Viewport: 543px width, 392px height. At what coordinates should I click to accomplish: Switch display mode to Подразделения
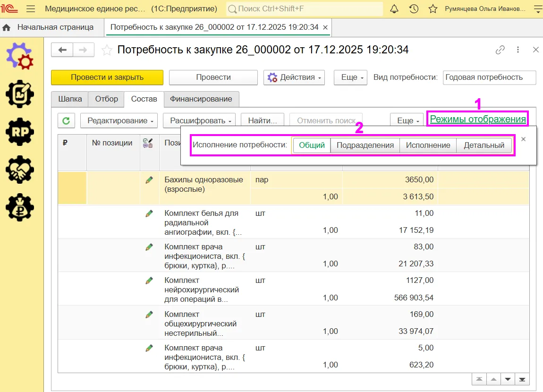tap(365, 145)
